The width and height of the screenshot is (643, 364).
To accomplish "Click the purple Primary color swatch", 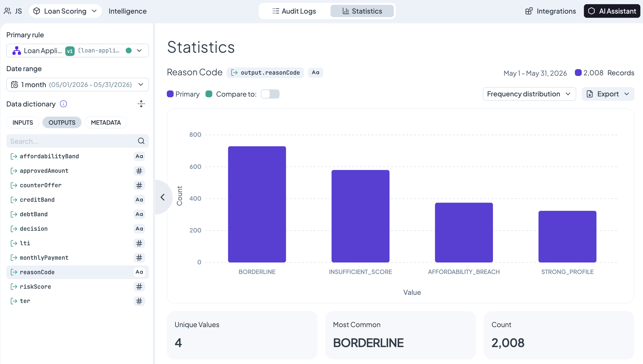I will click(x=170, y=94).
